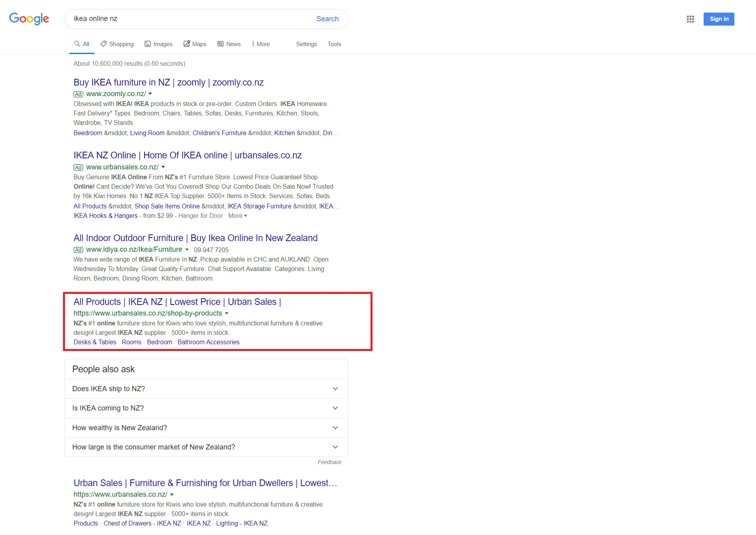The image size is (756, 535).
Task: Click the 09-947 7205 phone number
Action: coord(211,250)
